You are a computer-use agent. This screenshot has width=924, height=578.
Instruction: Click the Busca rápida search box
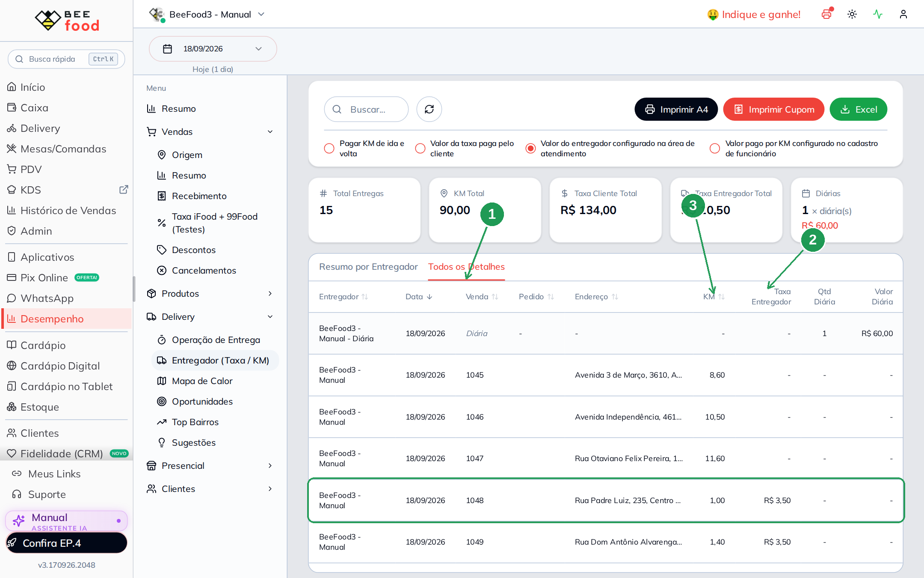pyautogui.click(x=67, y=59)
